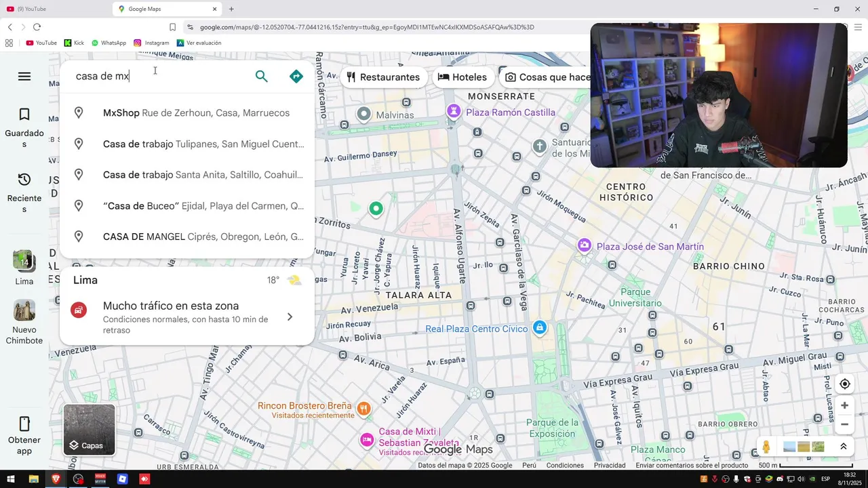Click the Malvinas grey location marker

[364, 114]
